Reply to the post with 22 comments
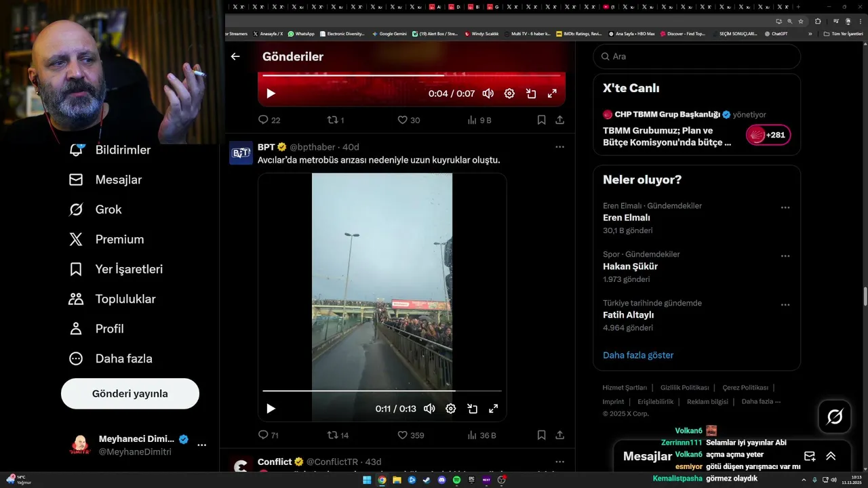Image resolution: width=868 pixels, height=488 pixels. click(x=269, y=120)
